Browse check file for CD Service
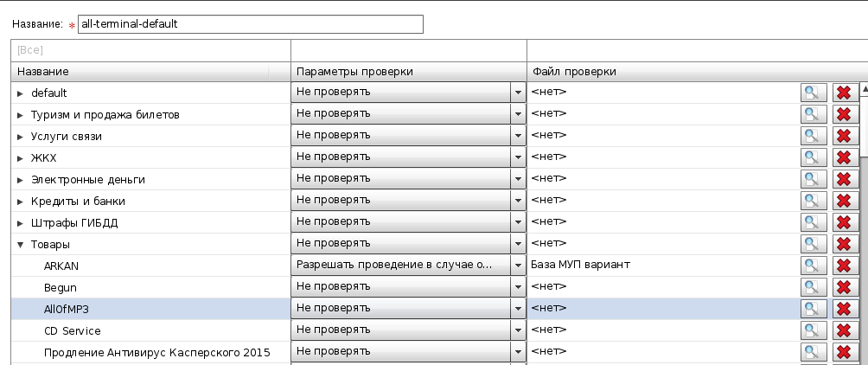 pos(814,330)
